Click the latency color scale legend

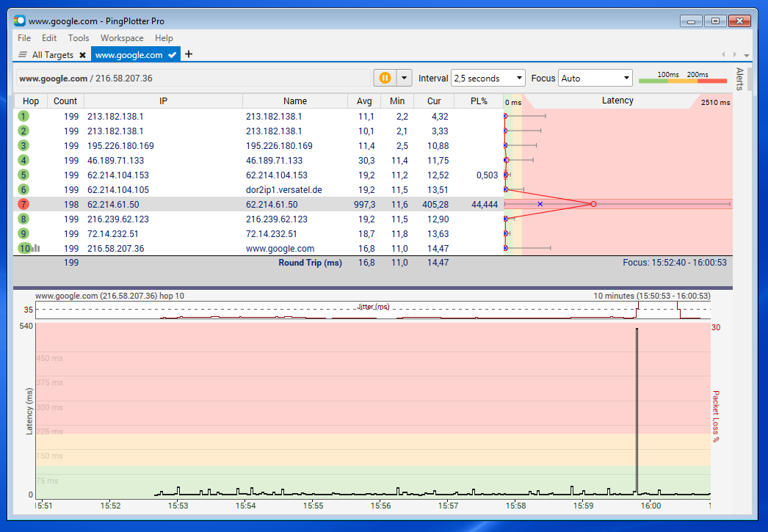pos(683,77)
